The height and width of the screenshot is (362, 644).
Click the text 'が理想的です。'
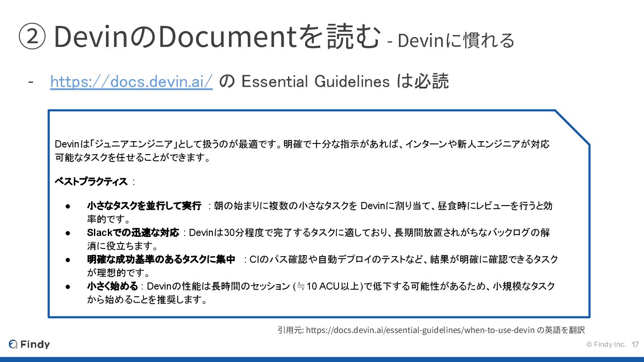pos(119,273)
